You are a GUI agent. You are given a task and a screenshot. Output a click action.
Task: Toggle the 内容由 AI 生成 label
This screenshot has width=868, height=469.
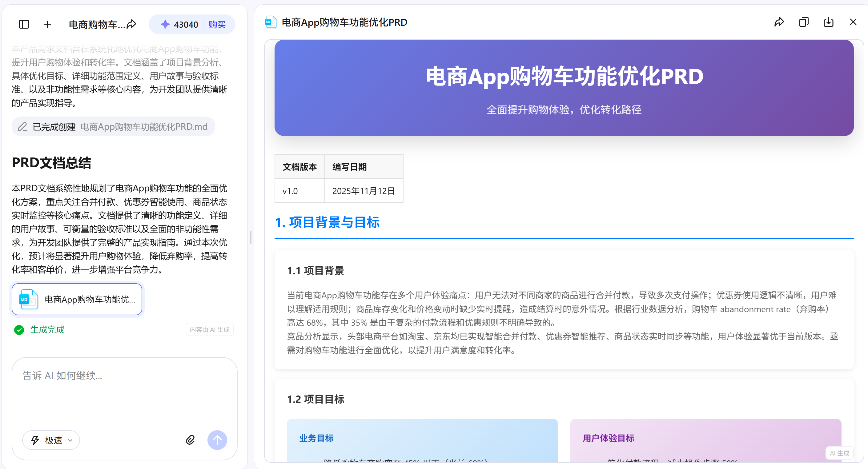[x=209, y=329]
